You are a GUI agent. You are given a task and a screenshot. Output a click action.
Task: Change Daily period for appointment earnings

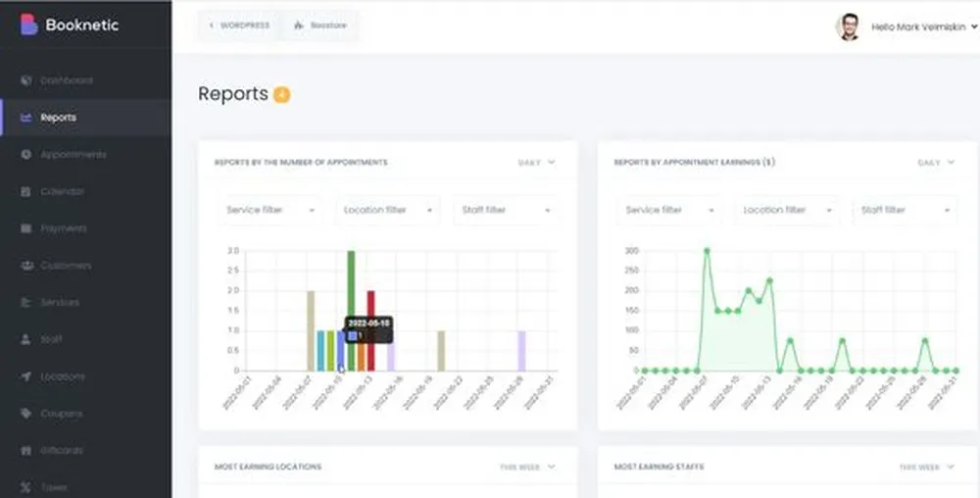(x=935, y=162)
